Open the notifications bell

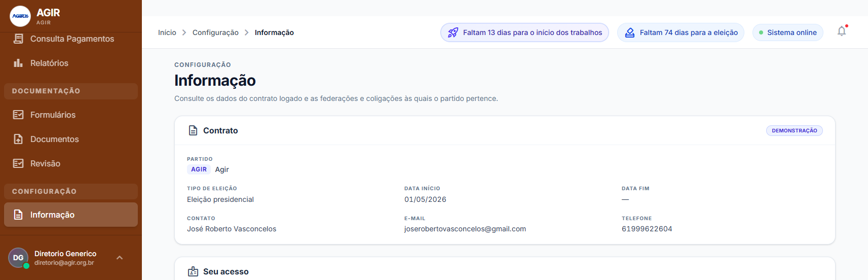pyautogui.click(x=842, y=31)
